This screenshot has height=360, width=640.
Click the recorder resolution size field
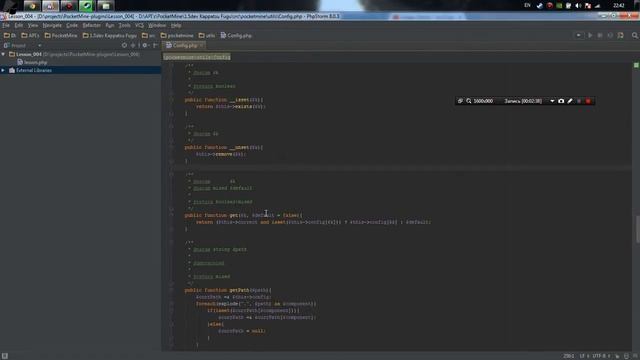[x=483, y=101]
